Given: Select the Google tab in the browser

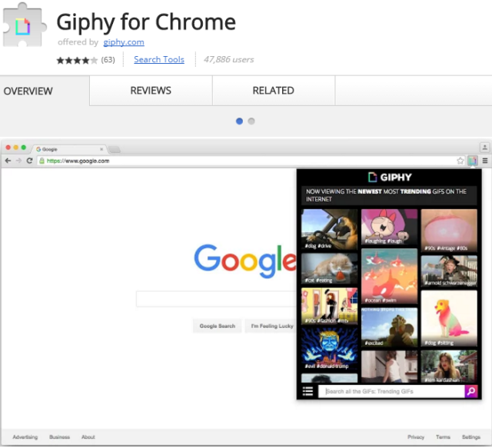Looking at the screenshot, I should coord(69,149).
